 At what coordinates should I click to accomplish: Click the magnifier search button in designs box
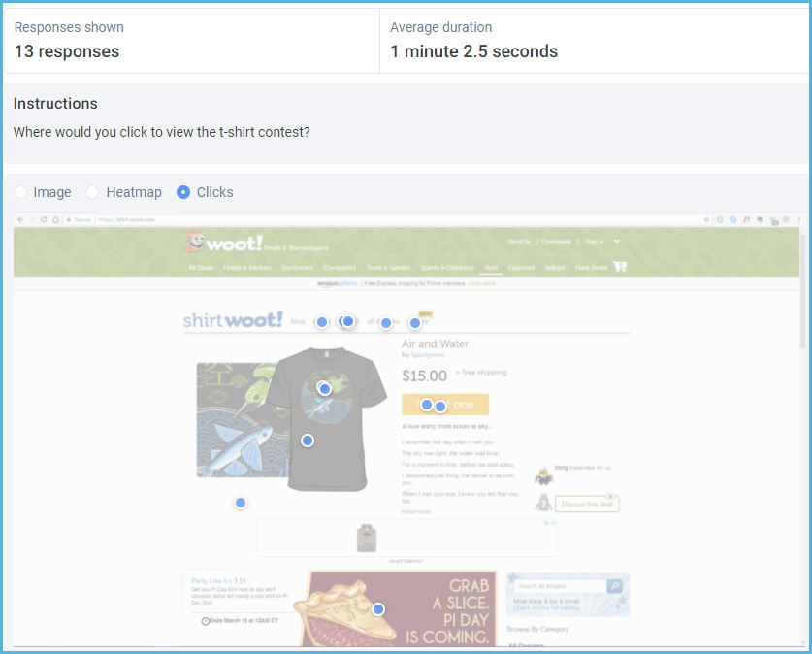[615, 586]
